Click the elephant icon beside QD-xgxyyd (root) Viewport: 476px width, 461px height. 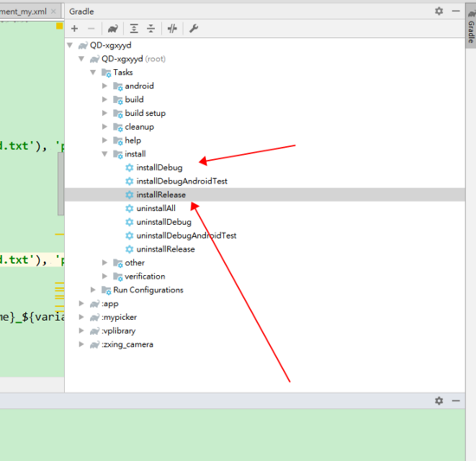tap(94, 59)
